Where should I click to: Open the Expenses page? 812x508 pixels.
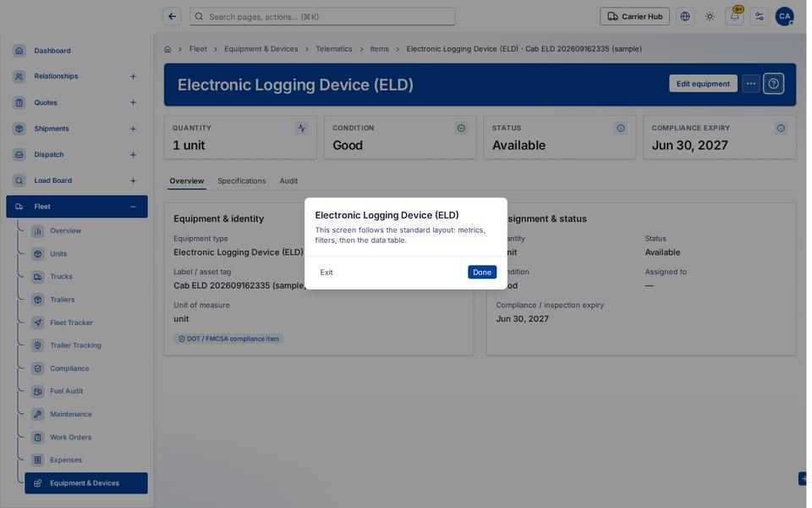click(x=86, y=460)
